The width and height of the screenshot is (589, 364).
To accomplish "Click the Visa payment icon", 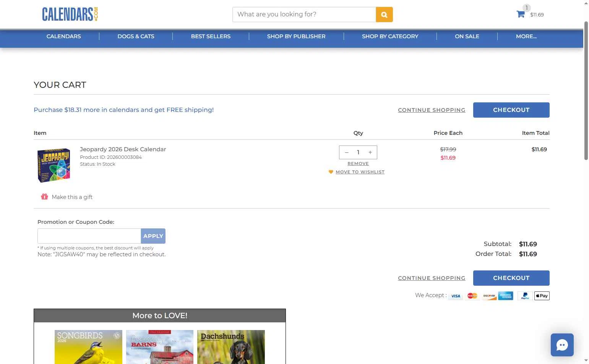I will click(x=456, y=296).
